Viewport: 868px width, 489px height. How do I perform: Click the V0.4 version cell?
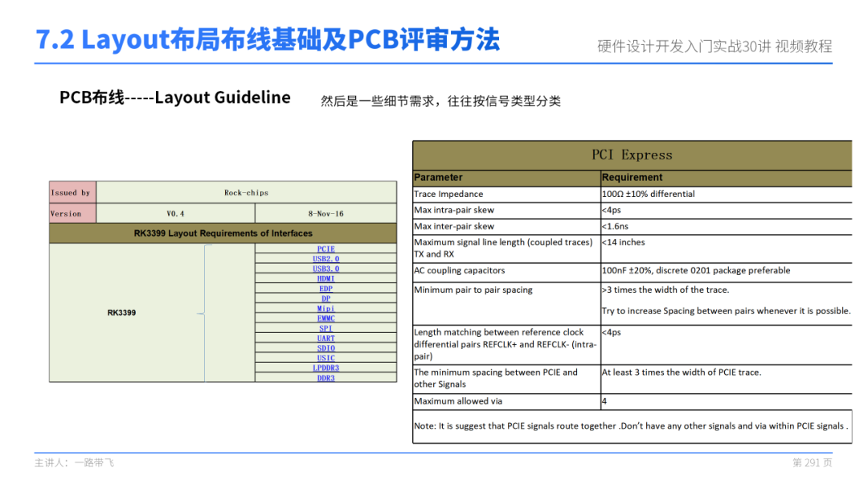(x=175, y=214)
